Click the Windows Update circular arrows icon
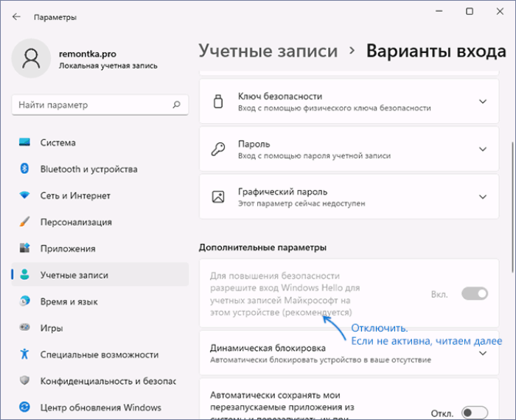 pyautogui.click(x=24, y=407)
